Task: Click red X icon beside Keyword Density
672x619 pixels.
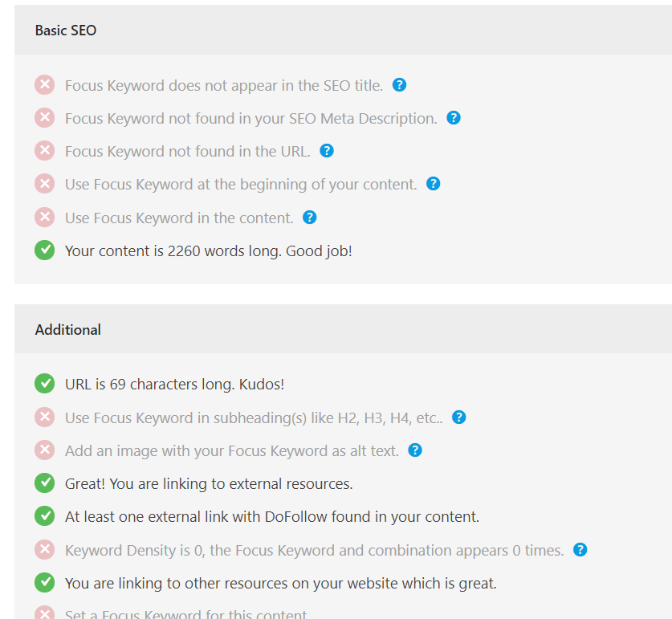Action: (45, 550)
